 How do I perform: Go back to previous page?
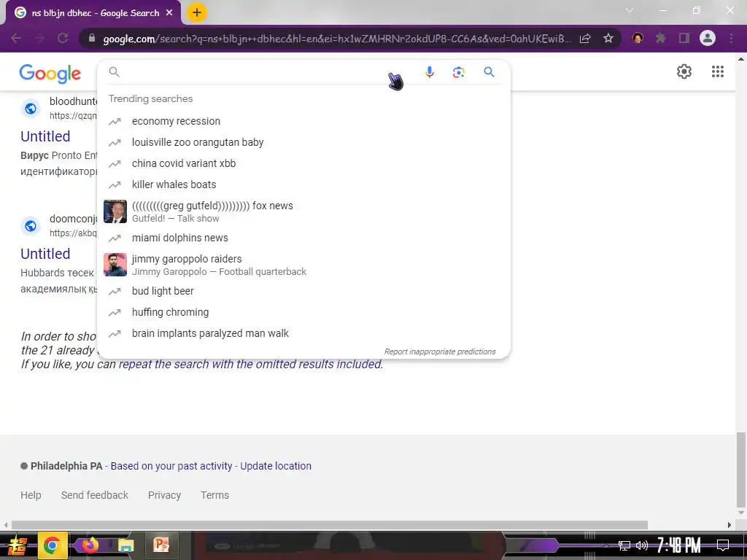(x=16, y=38)
